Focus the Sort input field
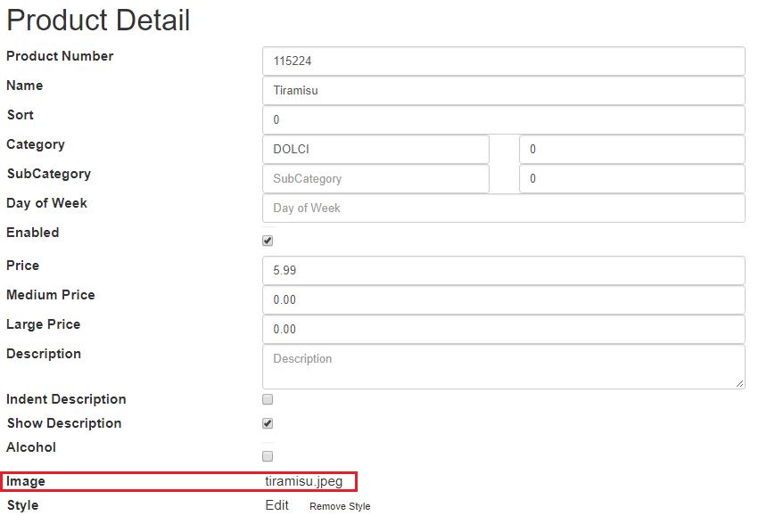767x532 pixels. pyautogui.click(x=504, y=119)
